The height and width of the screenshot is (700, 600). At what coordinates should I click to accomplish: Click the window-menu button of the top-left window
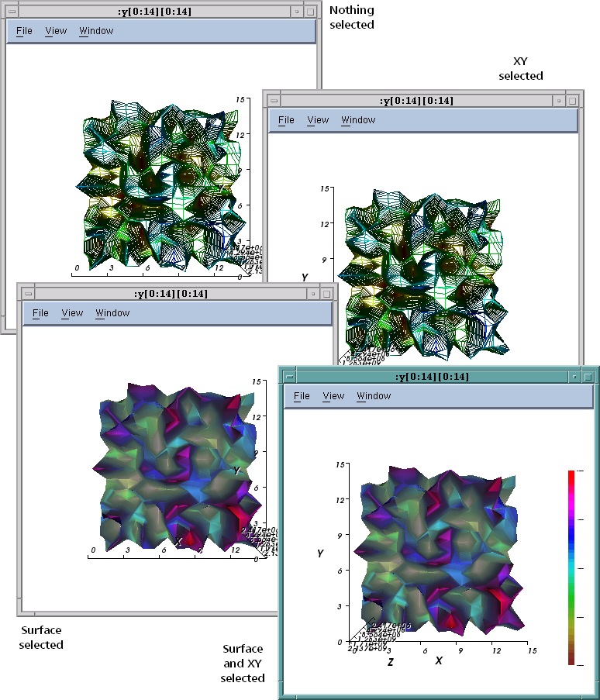click(12, 12)
